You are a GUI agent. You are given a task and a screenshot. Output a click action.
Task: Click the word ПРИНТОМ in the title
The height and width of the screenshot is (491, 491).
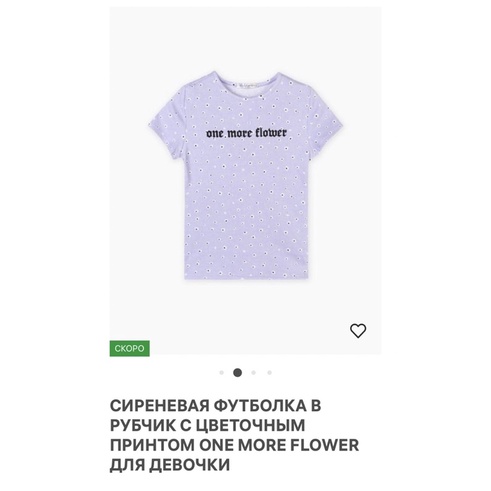point(152,445)
